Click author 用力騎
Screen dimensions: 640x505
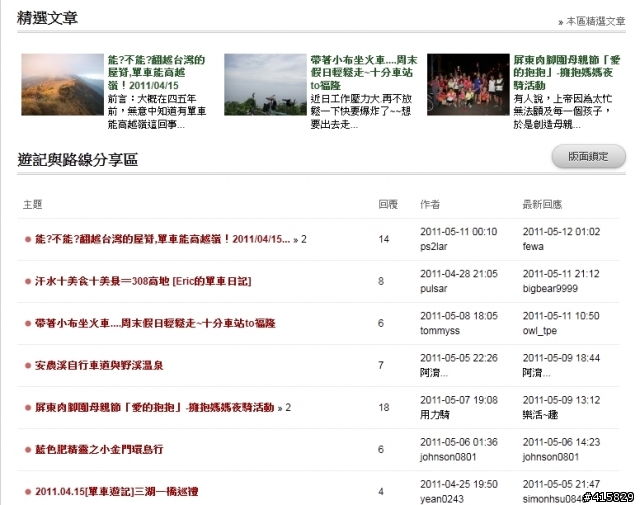(435, 415)
